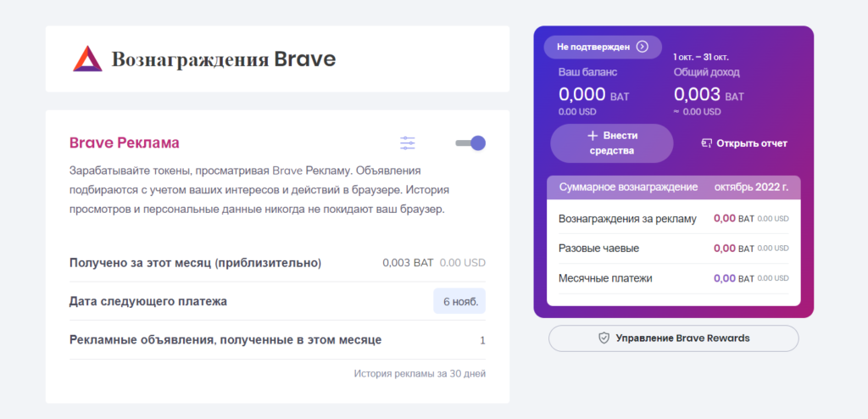Click the Вознаграждения Brave heading
This screenshot has width=868, height=419.
(224, 59)
